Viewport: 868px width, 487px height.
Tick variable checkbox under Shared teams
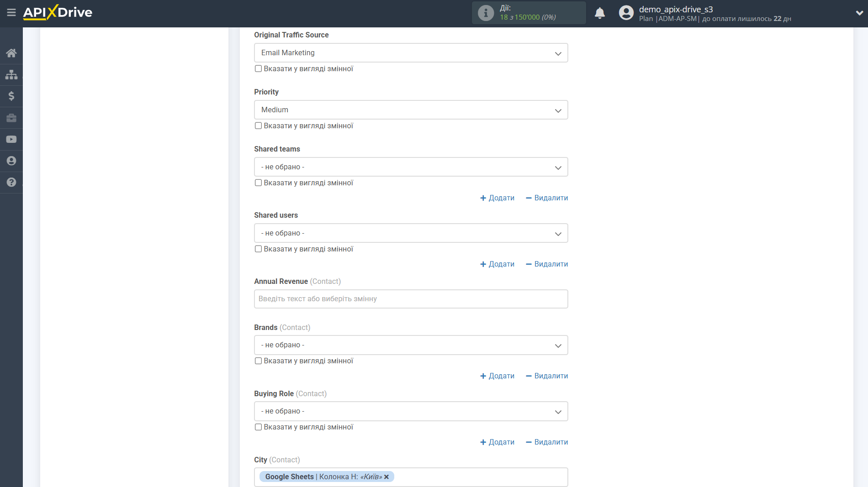(x=258, y=183)
